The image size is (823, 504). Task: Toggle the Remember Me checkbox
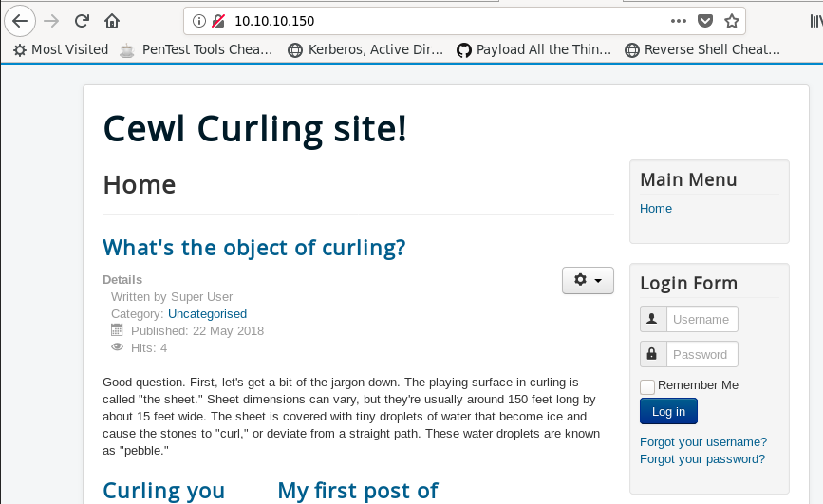647,386
